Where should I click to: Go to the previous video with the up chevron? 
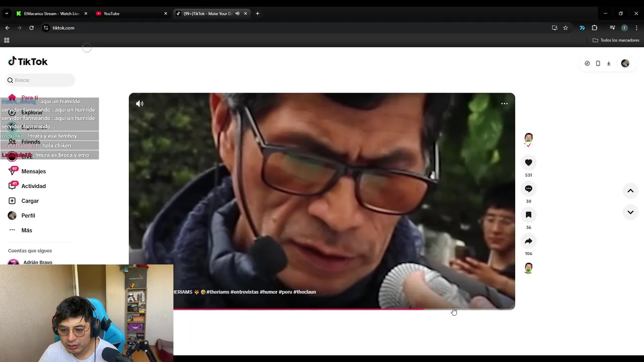click(x=630, y=191)
